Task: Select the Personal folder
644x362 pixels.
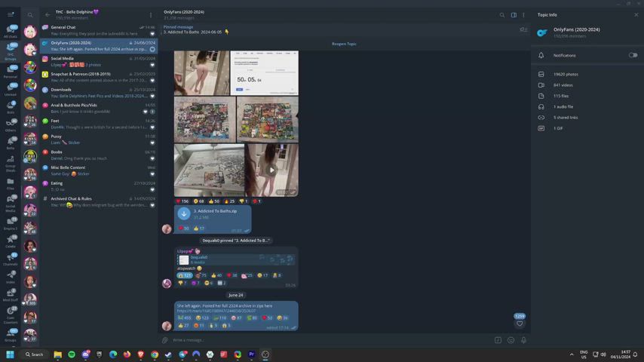Action: point(11,71)
